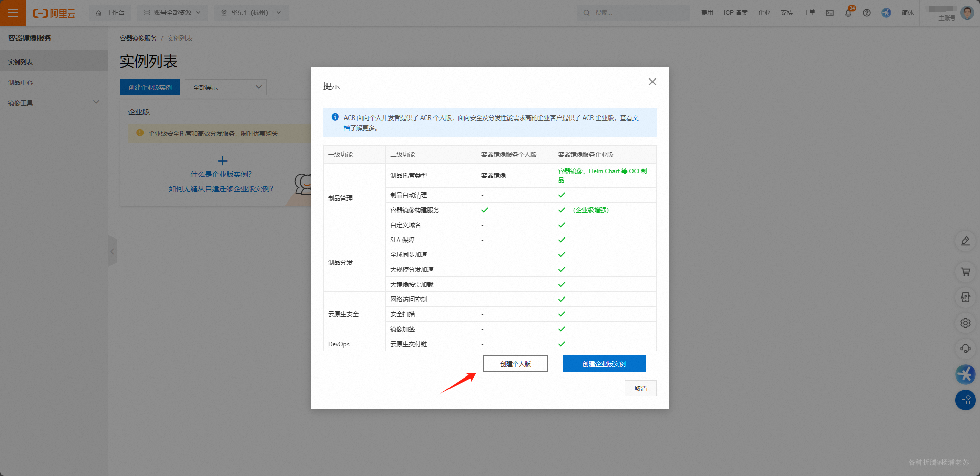The image size is (980, 476).
Task: Open the 如何无缝从自建迁移企业版实例? link
Action: click(x=221, y=189)
